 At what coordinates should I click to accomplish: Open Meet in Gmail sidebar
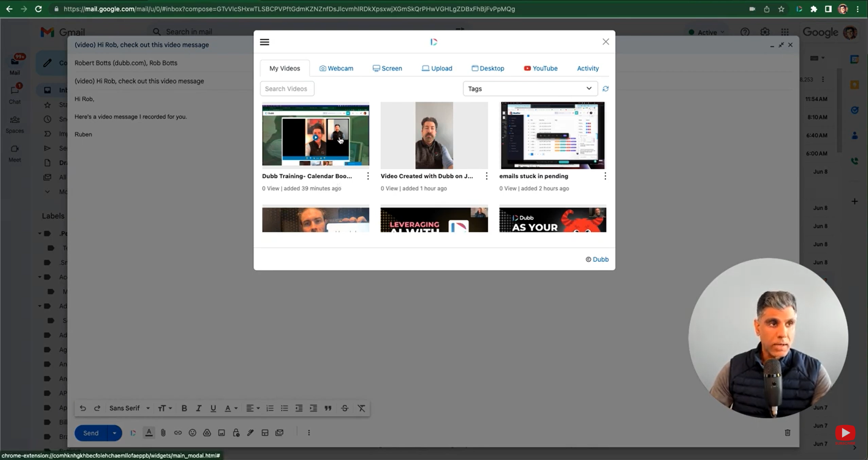15,153
